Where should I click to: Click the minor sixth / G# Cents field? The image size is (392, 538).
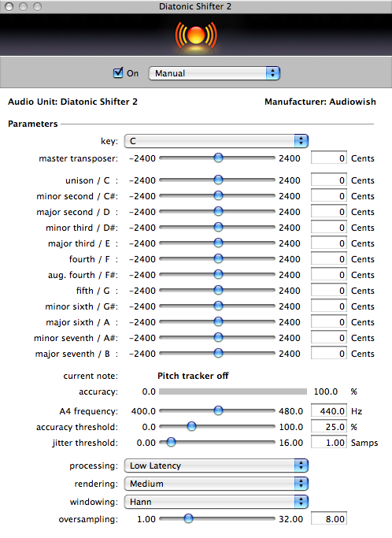[x=329, y=306]
